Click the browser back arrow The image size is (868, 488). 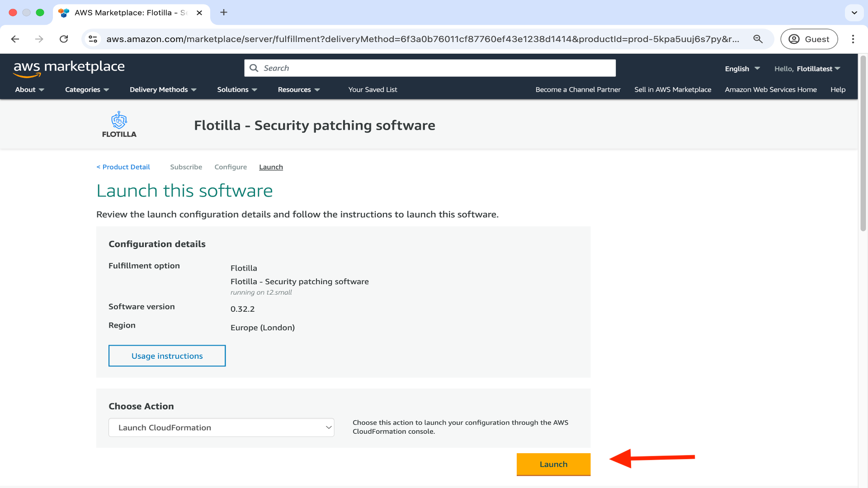point(15,39)
